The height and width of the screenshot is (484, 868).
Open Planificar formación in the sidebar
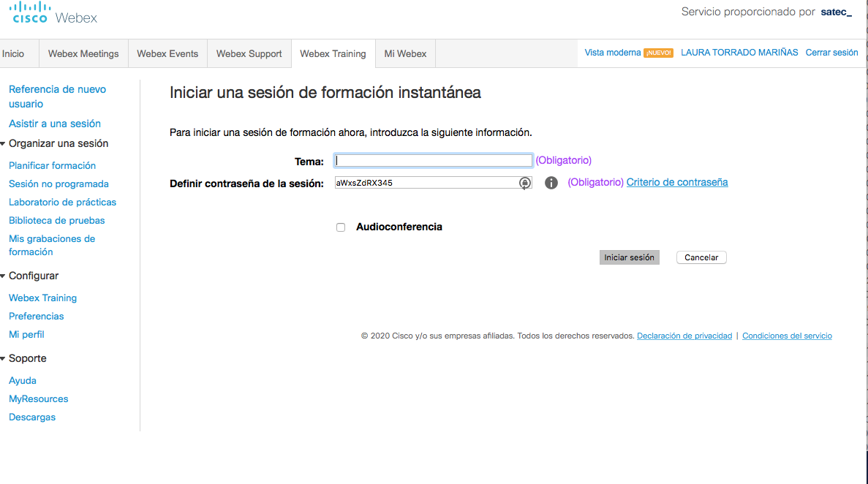(52, 165)
